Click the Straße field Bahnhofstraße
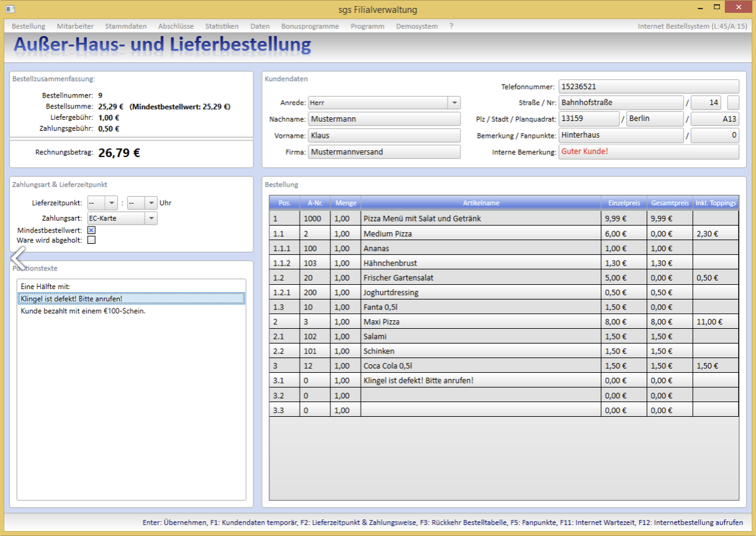 point(621,102)
